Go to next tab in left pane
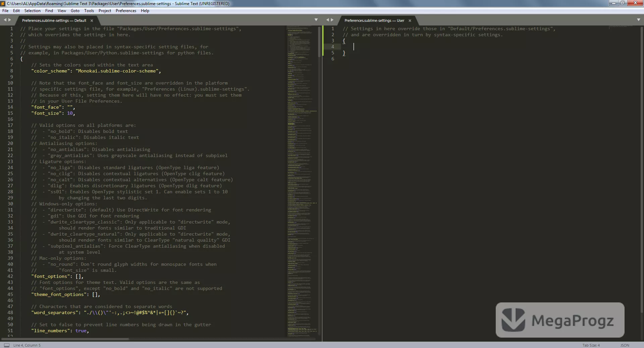The height and width of the screenshot is (348, 644). pyautogui.click(x=9, y=20)
